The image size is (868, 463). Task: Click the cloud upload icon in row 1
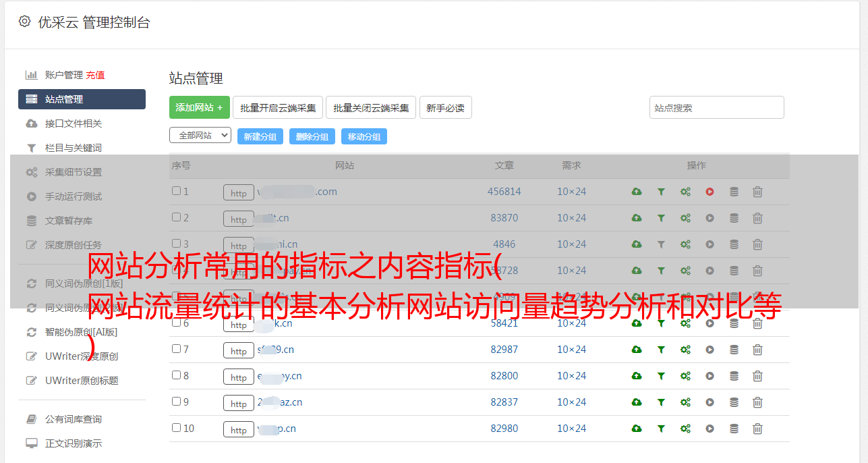pyautogui.click(x=637, y=192)
